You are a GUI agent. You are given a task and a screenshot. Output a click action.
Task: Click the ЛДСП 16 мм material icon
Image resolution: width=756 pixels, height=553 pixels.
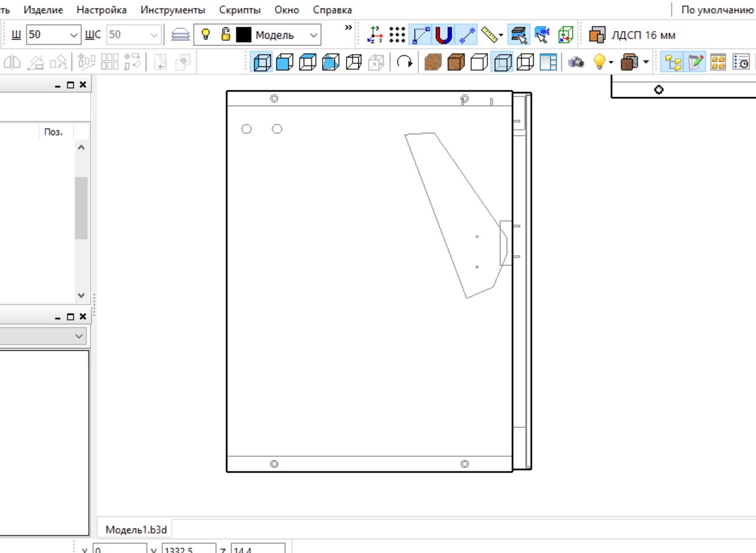597,35
